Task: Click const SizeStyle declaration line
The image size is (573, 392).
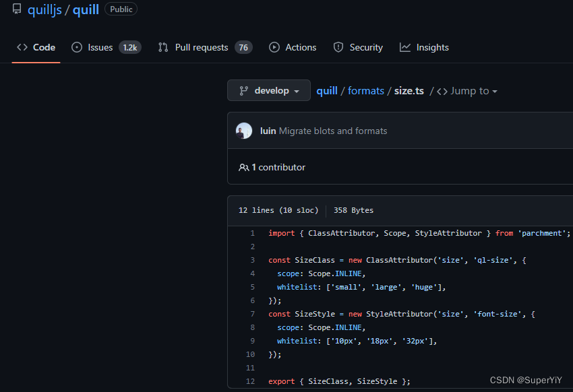Action: tap(402, 314)
